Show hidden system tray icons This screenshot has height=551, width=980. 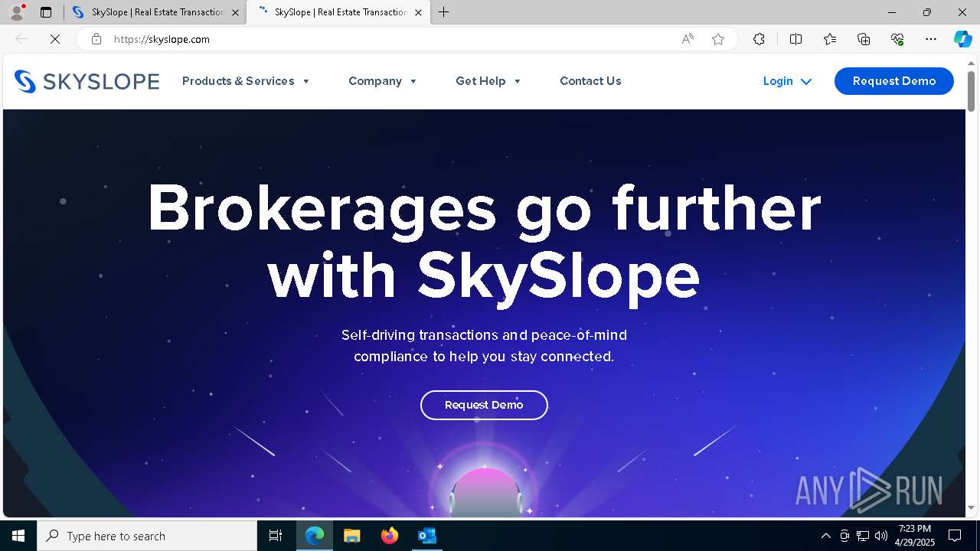coord(825,536)
